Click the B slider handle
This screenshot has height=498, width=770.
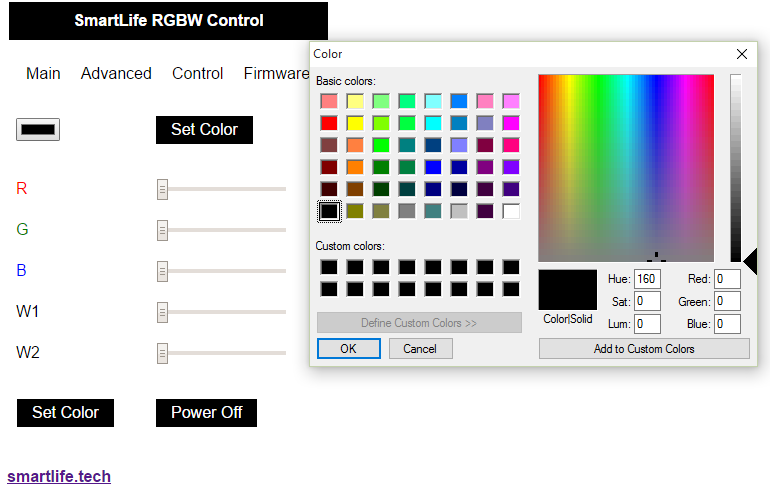pos(163,271)
